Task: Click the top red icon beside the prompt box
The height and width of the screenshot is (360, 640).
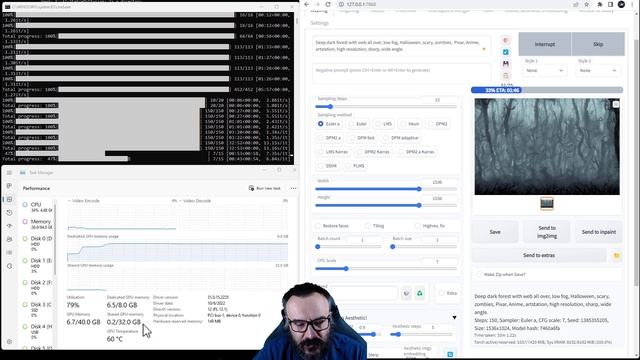Action: click(x=506, y=40)
